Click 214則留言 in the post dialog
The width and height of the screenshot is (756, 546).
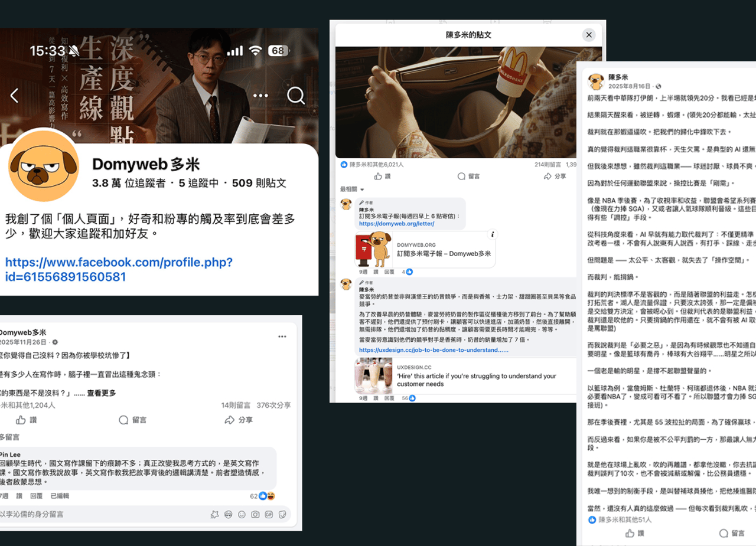[x=548, y=165]
